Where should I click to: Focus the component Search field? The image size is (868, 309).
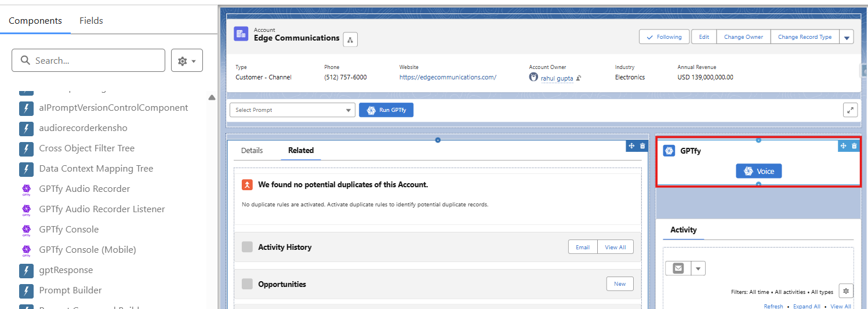click(x=88, y=60)
